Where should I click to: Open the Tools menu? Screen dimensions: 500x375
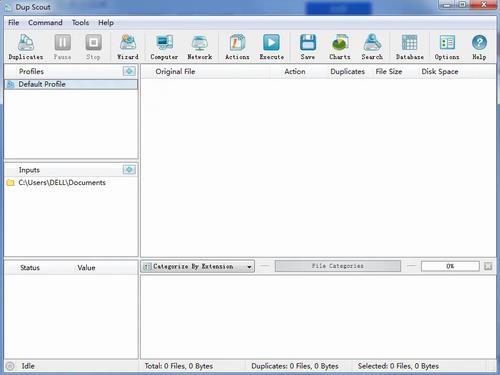80,23
